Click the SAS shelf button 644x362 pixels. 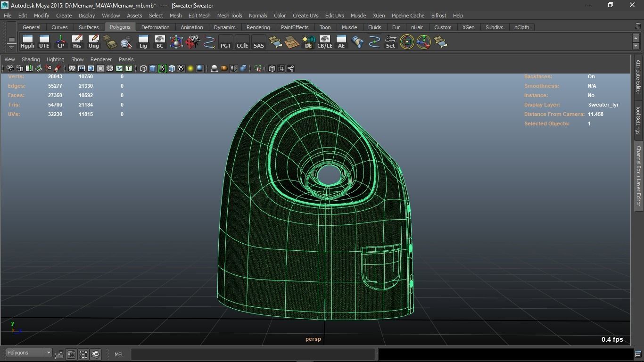click(259, 42)
